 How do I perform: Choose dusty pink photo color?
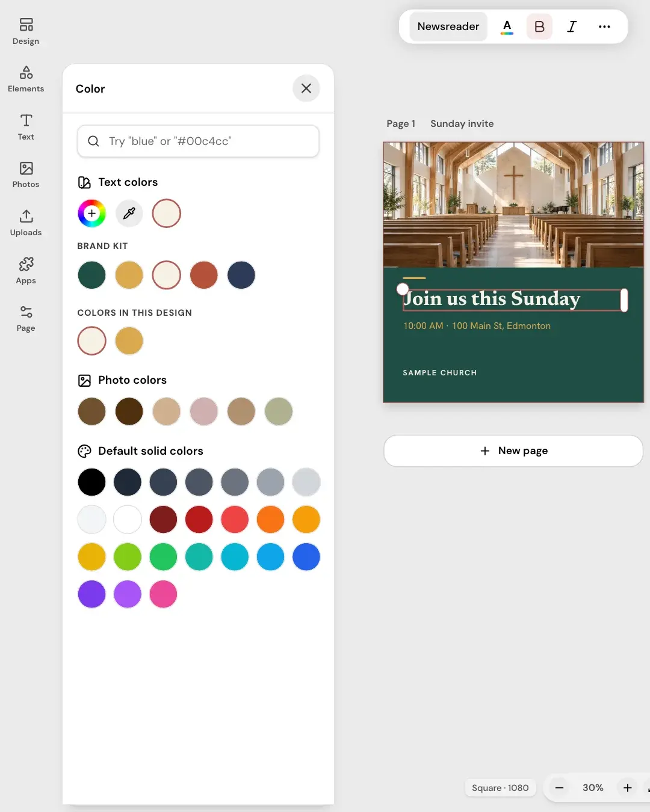point(204,412)
